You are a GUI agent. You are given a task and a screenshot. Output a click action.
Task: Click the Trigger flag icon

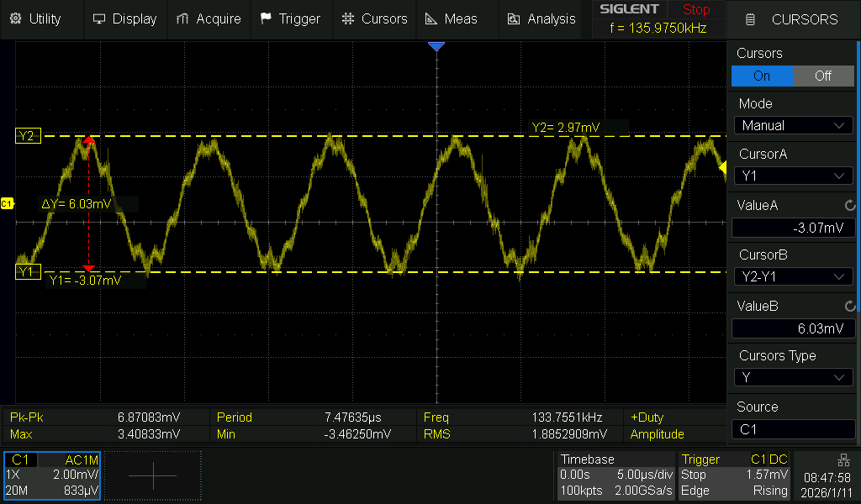point(266,18)
